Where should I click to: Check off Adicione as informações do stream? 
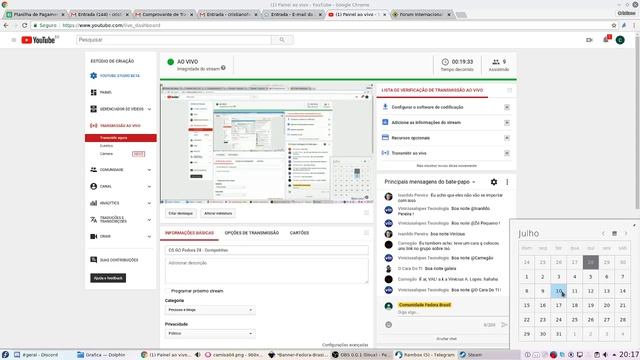pos(507,123)
